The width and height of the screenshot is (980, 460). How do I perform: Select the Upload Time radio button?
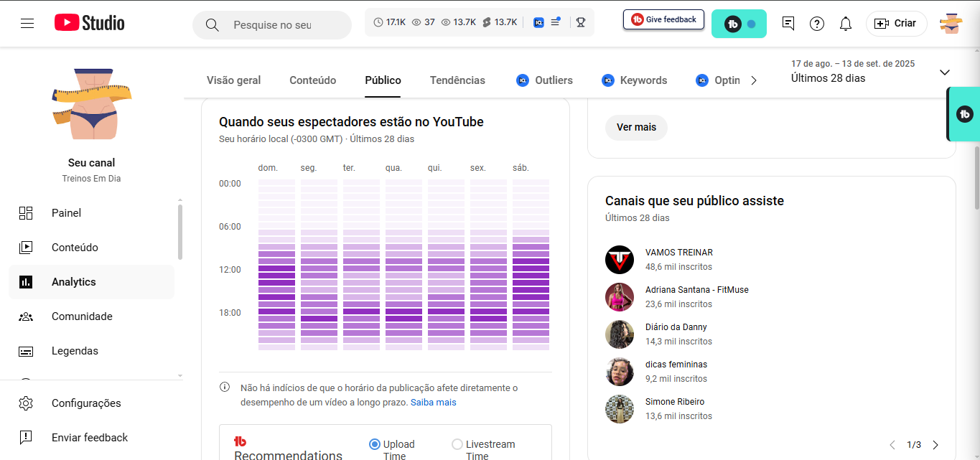(374, 444)
